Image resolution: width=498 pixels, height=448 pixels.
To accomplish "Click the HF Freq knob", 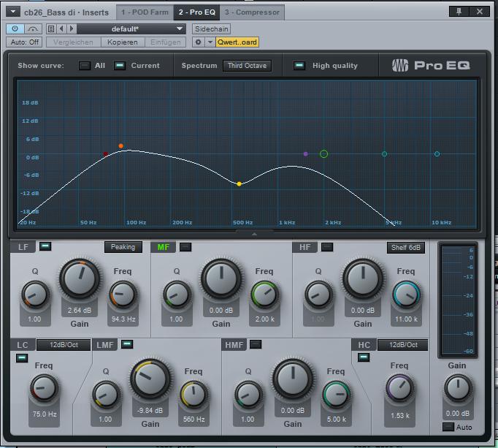I will [407, 295].
